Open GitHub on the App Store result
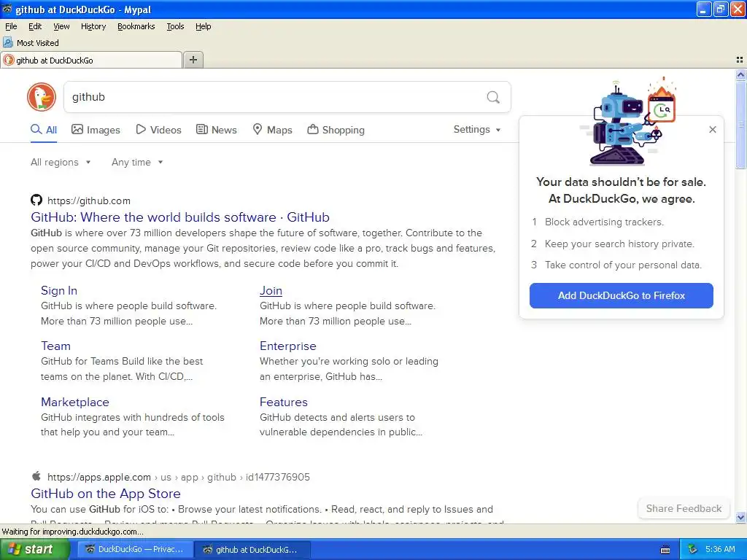Image resolution: width=747 pixels, height=560 pixels. (x=106, y=494)
